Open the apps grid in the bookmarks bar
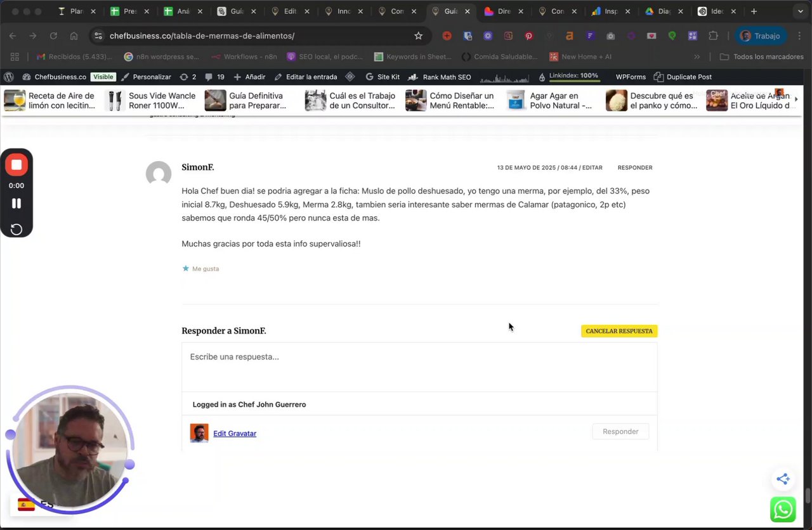 [15, 56]
